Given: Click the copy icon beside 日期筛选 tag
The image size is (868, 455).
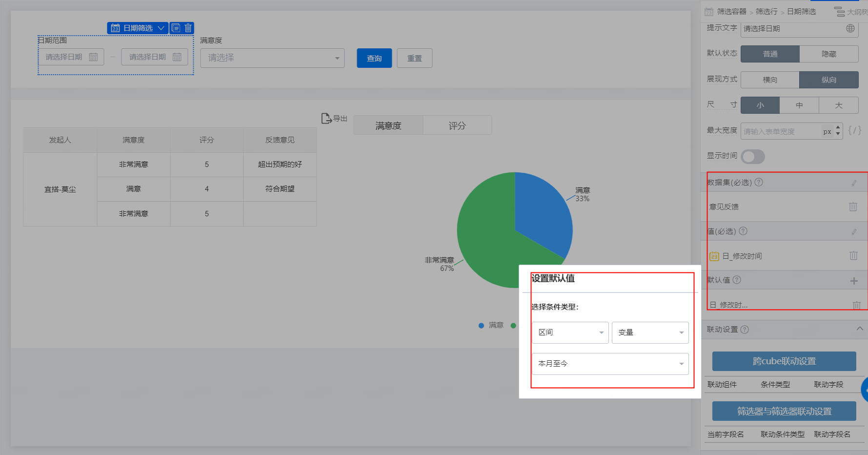Looking at the screenshot, I should (176, 28).
